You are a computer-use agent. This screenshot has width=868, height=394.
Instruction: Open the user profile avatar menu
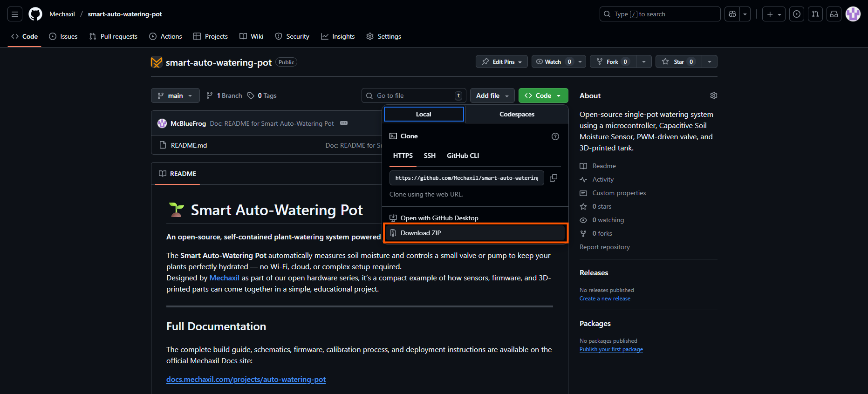pyautogui.click(x=853, y=14)
